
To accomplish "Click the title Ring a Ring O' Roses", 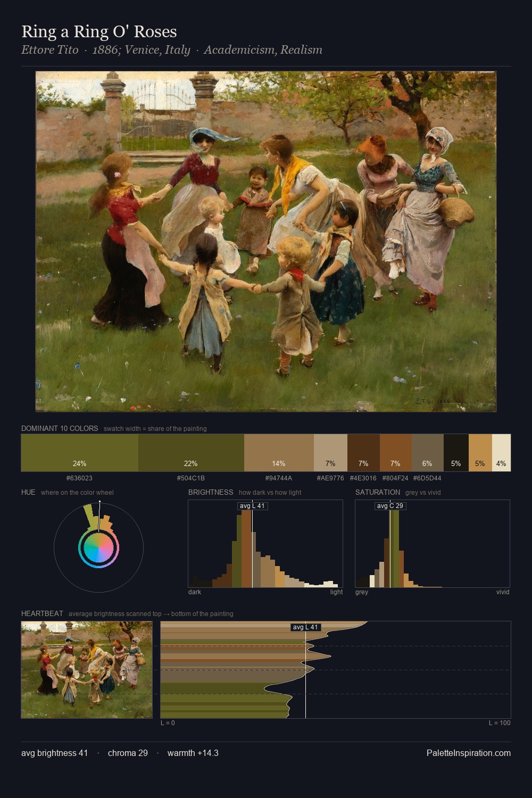I will [99, 31].
